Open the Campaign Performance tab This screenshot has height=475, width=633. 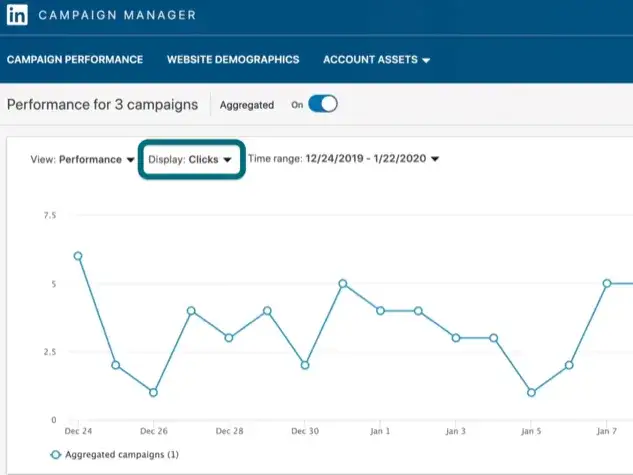tap(74, 60)
